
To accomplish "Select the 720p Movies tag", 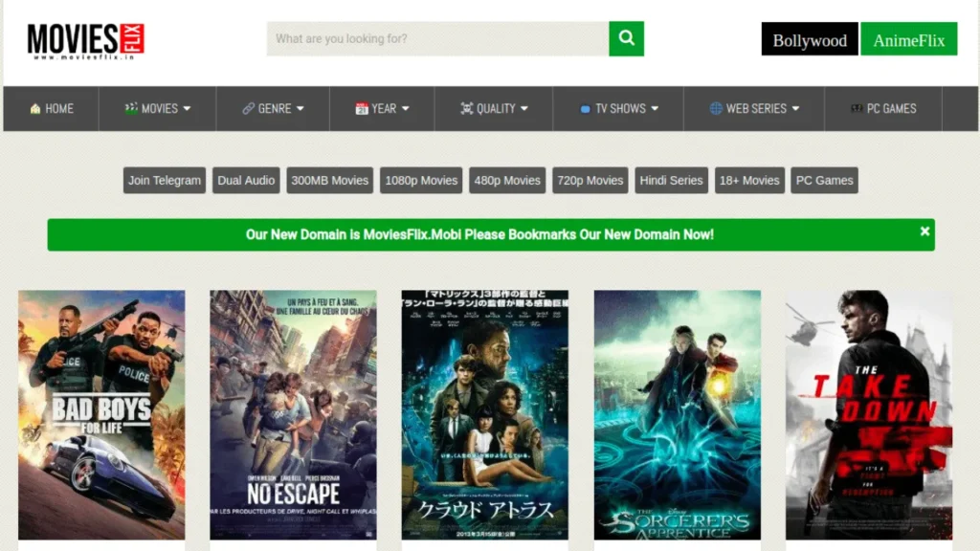I will click(590, 181).
